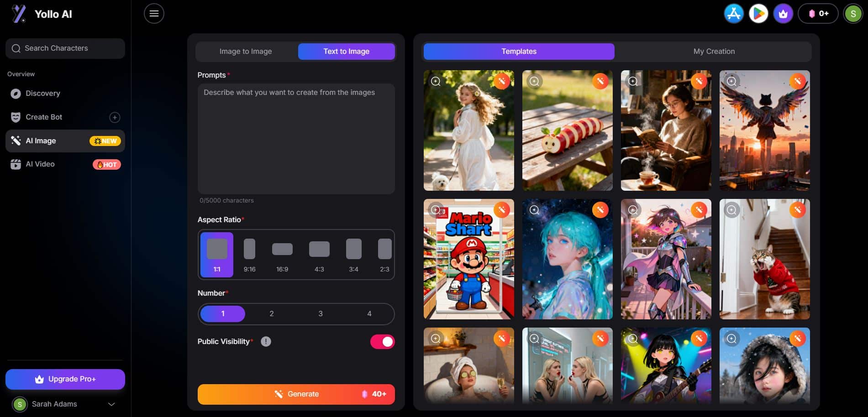Image resolution: width=868 pixels, height=417 pixels.
Task: Zoom into the bathtub spa template
Action: pyautogui.click(x=436, y=339)
